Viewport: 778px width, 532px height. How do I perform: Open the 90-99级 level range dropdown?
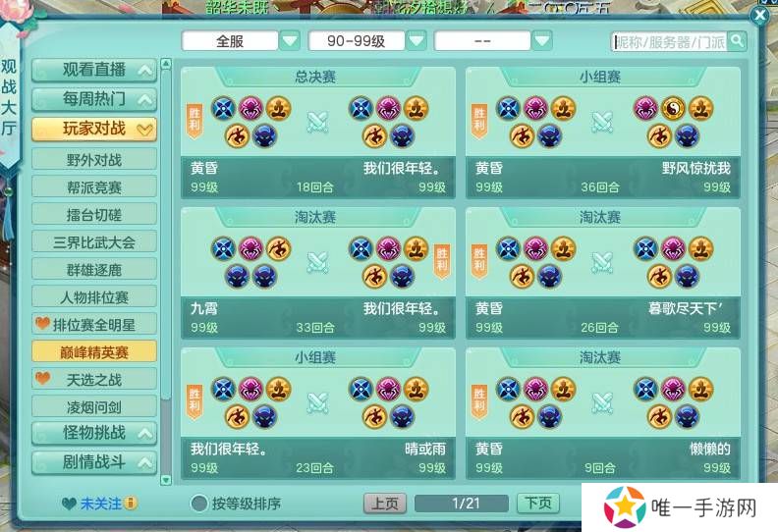(417, 41)
